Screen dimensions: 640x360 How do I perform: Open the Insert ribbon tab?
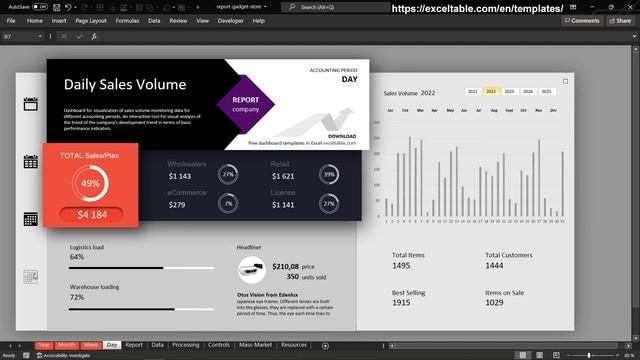click(59, 21)
